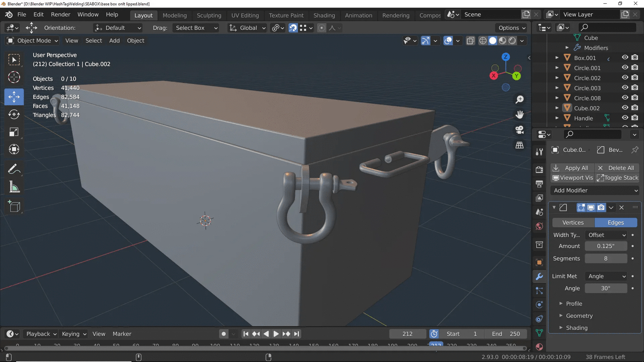Switch to the Modeling workspace tab

[175, 15]
